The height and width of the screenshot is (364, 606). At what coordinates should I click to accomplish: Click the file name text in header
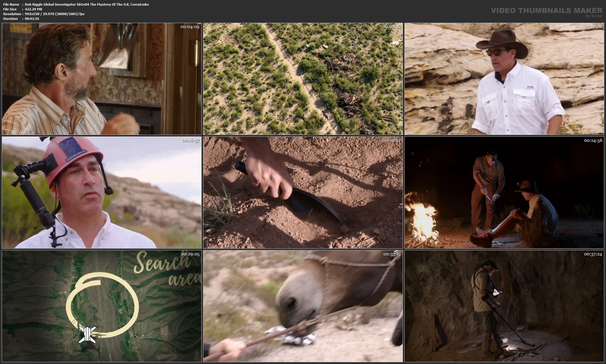[87, 4]
